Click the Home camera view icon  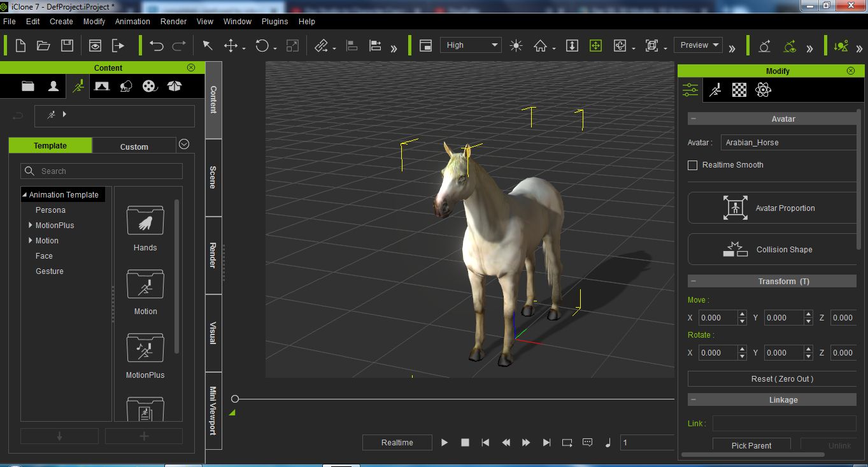[540, 45]
